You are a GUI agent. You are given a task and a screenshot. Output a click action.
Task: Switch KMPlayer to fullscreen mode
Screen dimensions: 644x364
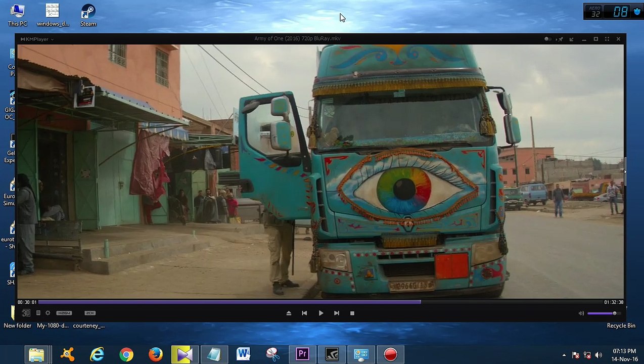[x=607, y=39]
